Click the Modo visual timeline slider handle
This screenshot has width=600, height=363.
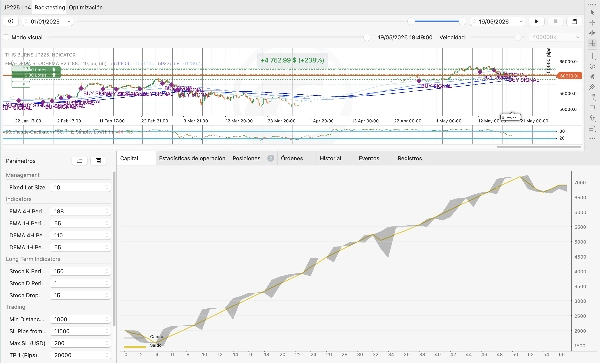[367, 37]
